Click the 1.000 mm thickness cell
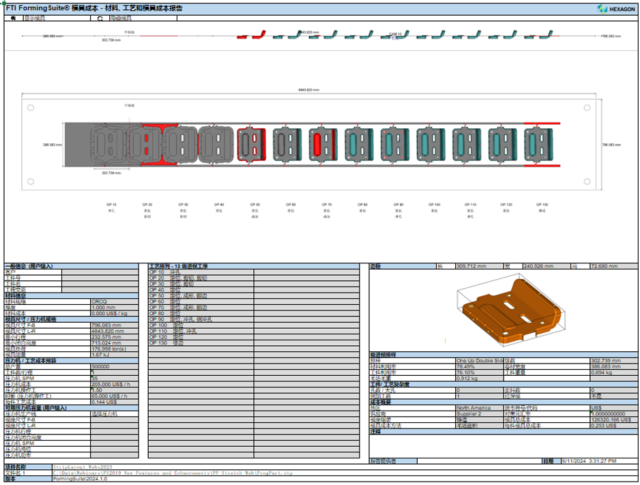 pyautogui.click(x=114, y=307)
